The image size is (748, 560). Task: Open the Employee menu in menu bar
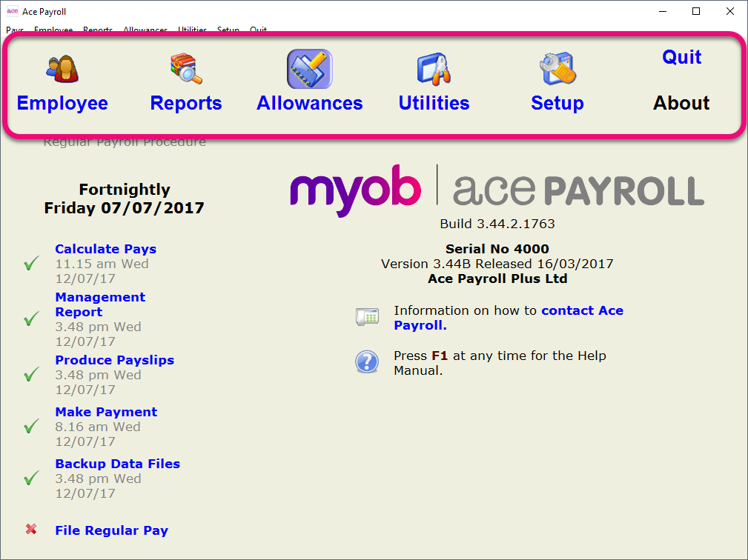53,30
